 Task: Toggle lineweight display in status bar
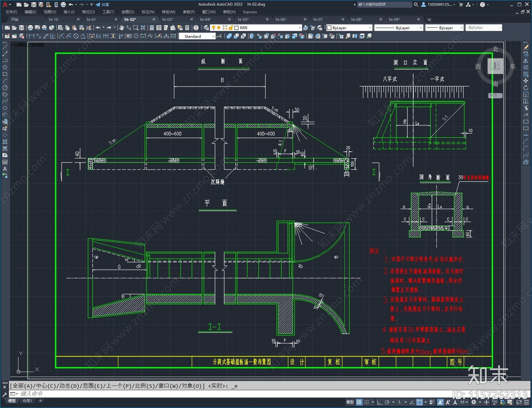pos(432,402)
